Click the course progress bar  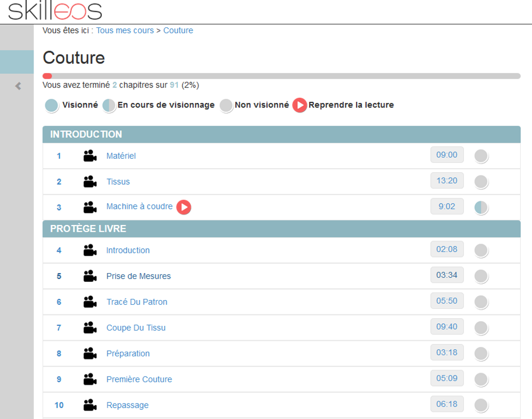coord(282,76)
